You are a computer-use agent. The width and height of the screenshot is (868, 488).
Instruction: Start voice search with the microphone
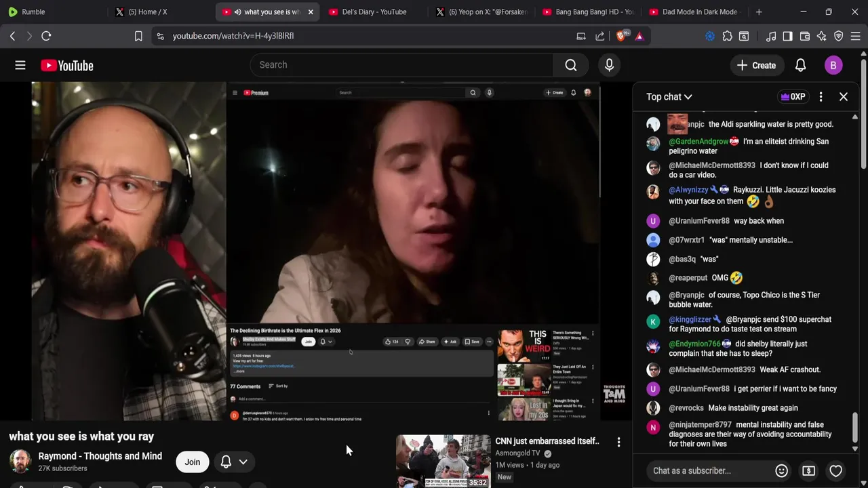(609, 65)
